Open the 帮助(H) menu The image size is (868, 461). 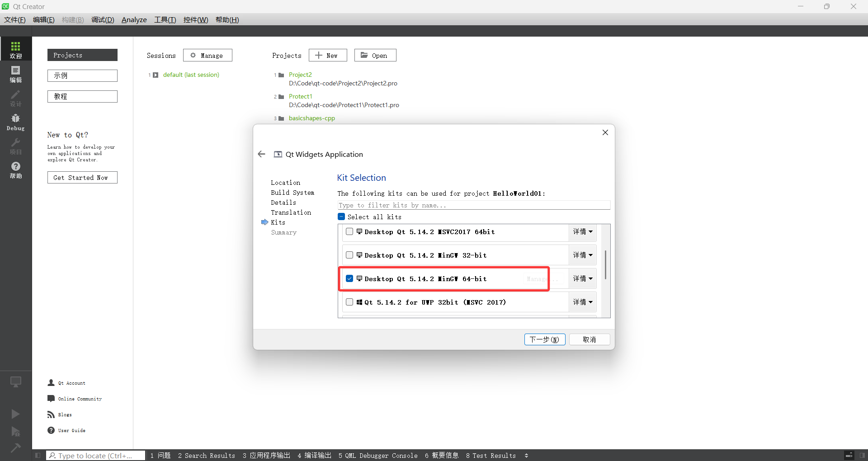click(227, 20)
